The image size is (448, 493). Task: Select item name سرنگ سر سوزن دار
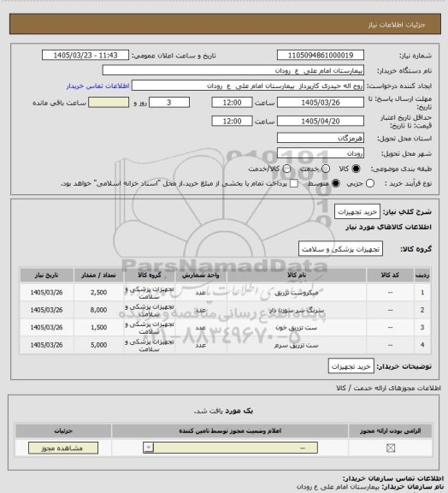click(x=297, y=311)
